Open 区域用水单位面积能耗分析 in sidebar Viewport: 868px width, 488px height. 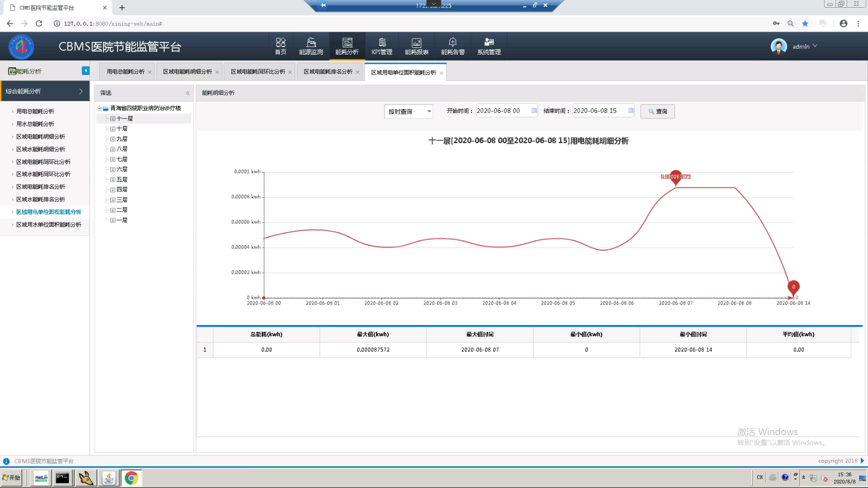49,224
